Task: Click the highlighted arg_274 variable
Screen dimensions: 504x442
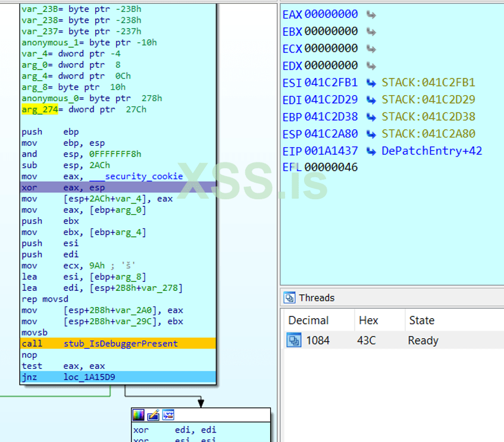Action: coord(40,109)
